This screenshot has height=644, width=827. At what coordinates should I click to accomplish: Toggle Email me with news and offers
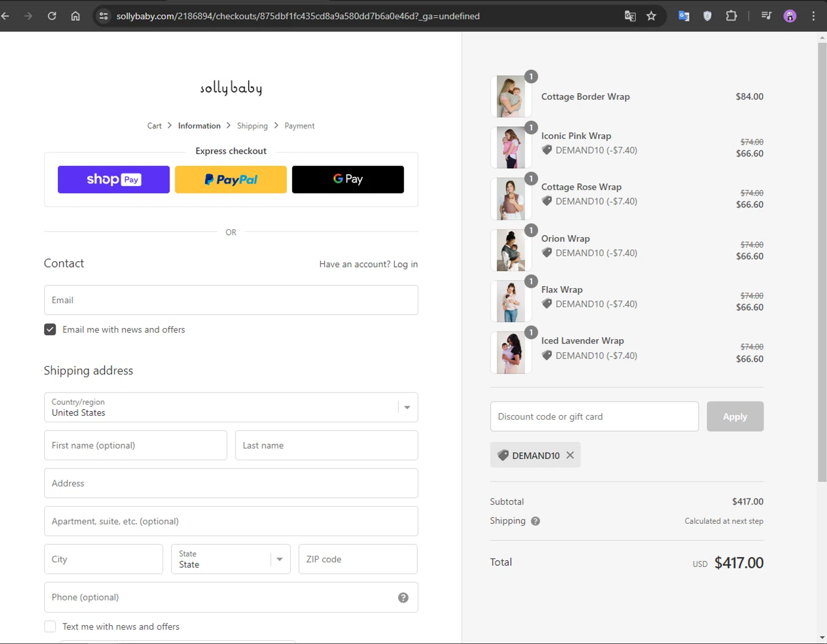(50, 330)
